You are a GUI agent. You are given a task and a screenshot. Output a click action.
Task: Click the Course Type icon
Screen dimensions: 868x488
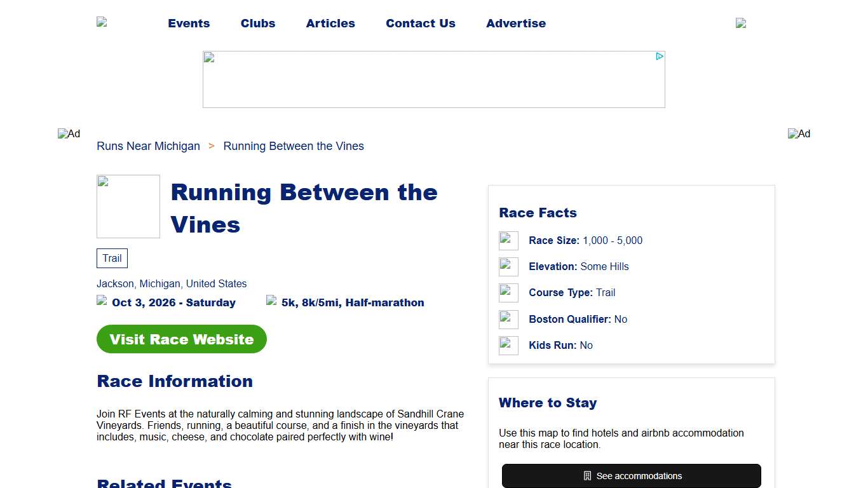coord(508,292)
